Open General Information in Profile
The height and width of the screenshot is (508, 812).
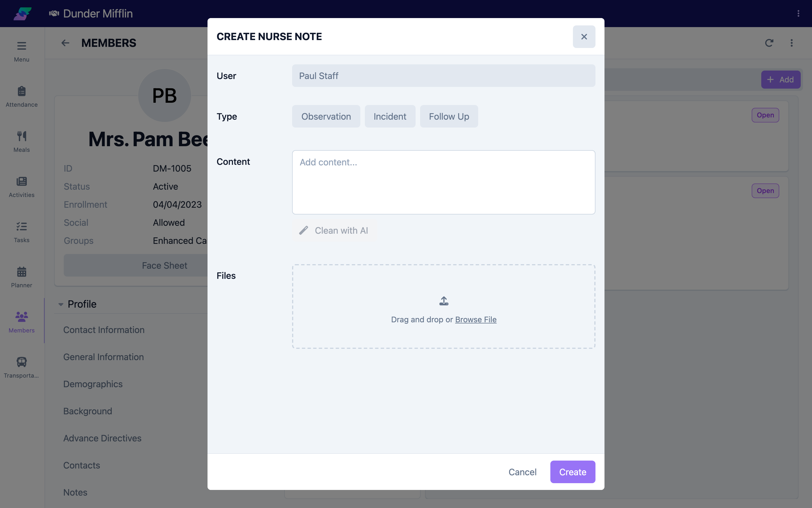click(x=103, y=357)
